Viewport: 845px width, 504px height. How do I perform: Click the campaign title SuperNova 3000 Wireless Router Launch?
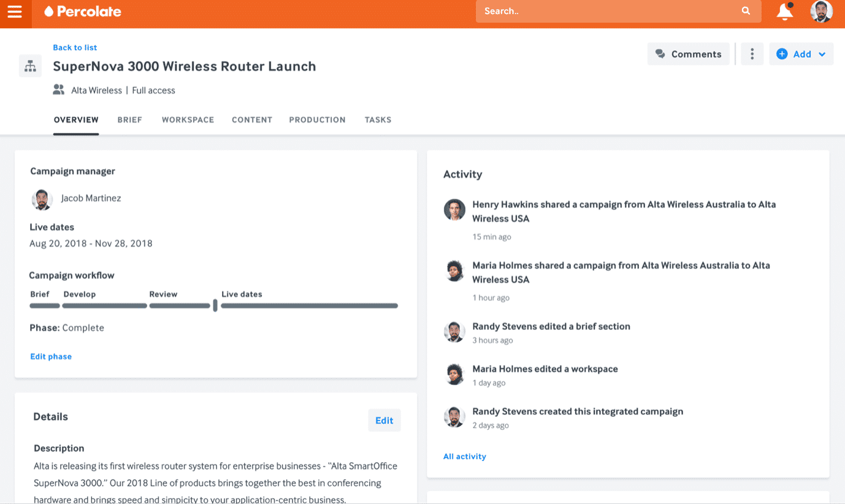[x=185, y=66]
